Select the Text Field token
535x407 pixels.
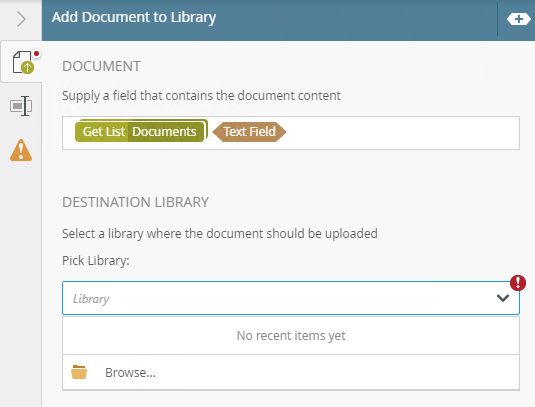pos(249,132)
